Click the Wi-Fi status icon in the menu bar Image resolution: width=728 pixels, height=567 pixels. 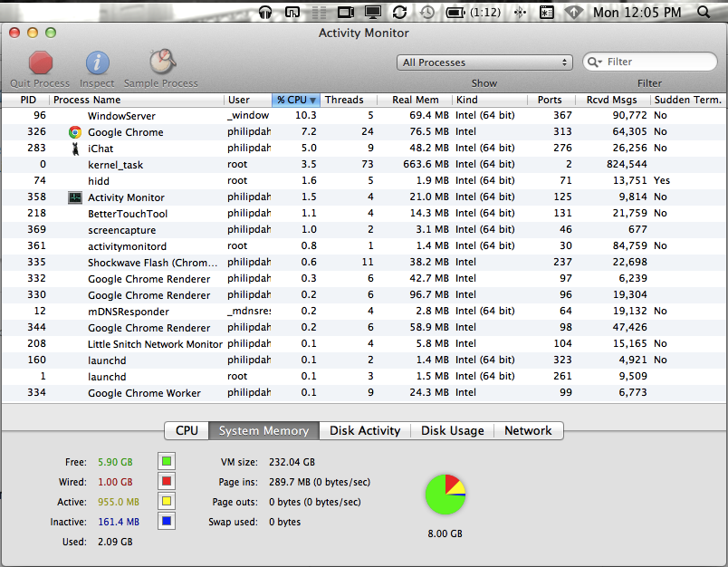pos(573,12)
